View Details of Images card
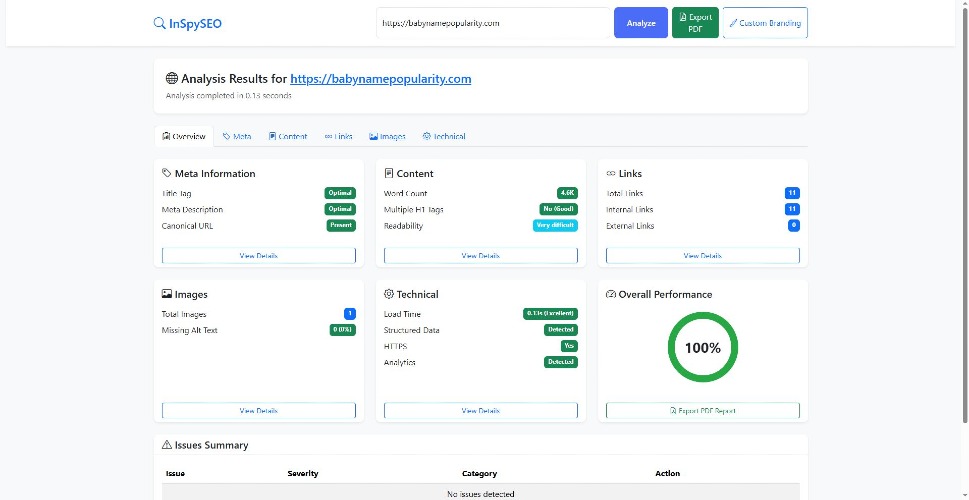The width and height of the screenshot is (969, 500). 259,410
